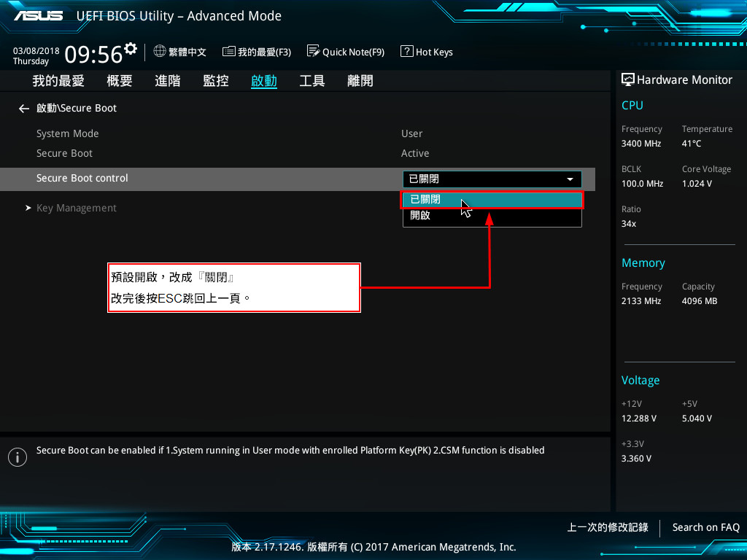Click the 繁體中文 language button

pyautogui.click(x=187, y=52)
